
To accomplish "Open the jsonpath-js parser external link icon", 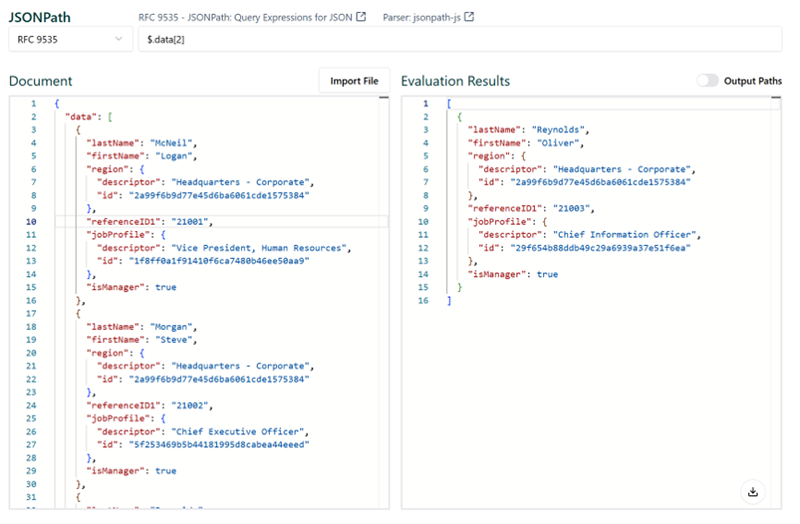I will pyautogui.click(x=469, y=17).
